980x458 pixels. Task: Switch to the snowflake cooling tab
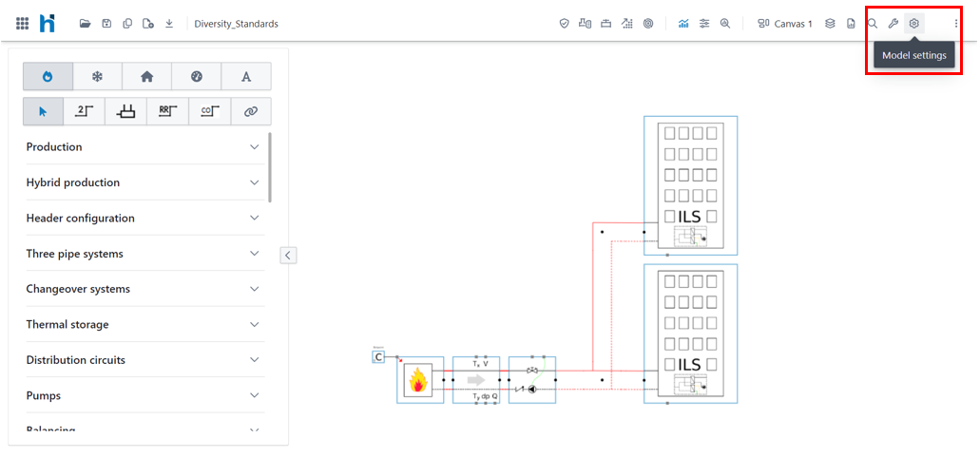(x=97, y=76)
